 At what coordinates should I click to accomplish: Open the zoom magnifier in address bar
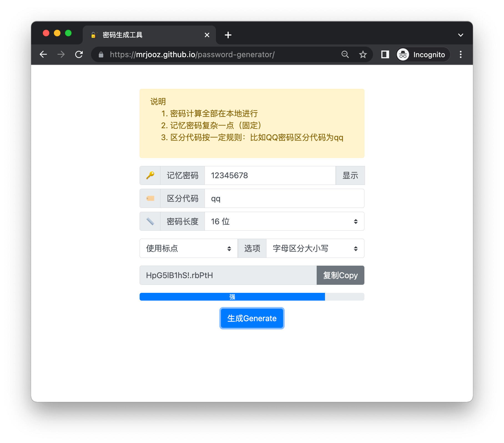pos(345,54)
